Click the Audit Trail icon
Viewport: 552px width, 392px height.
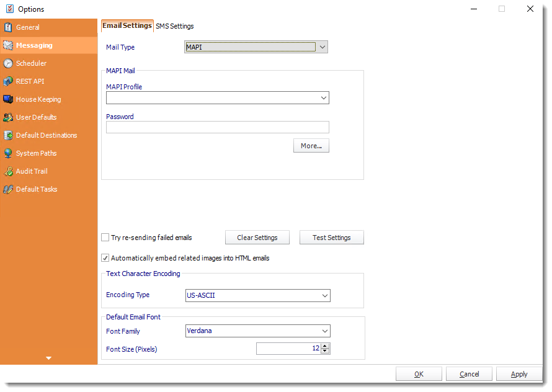[x=8, y=171]
